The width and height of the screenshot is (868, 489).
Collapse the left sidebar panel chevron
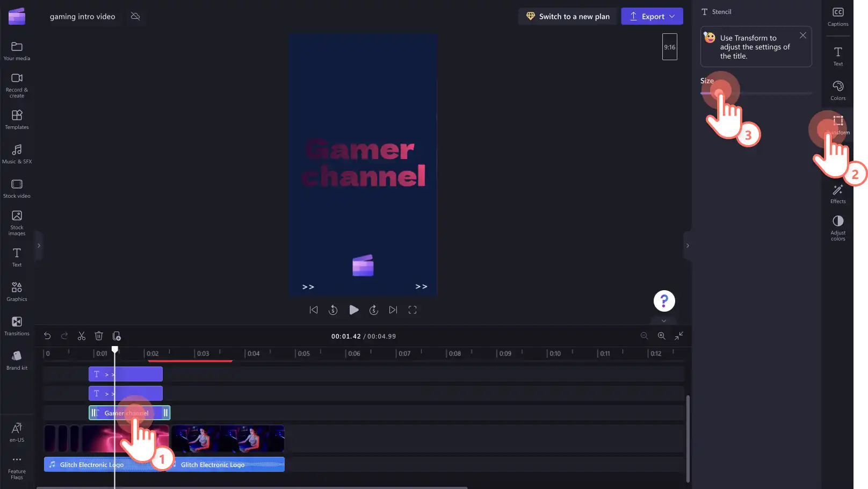point(39,246)
